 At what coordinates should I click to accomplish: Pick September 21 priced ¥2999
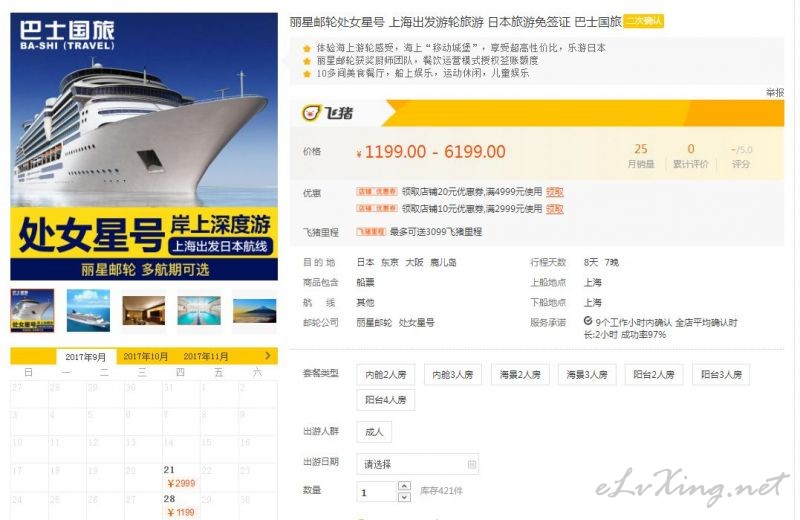point(181,477)
